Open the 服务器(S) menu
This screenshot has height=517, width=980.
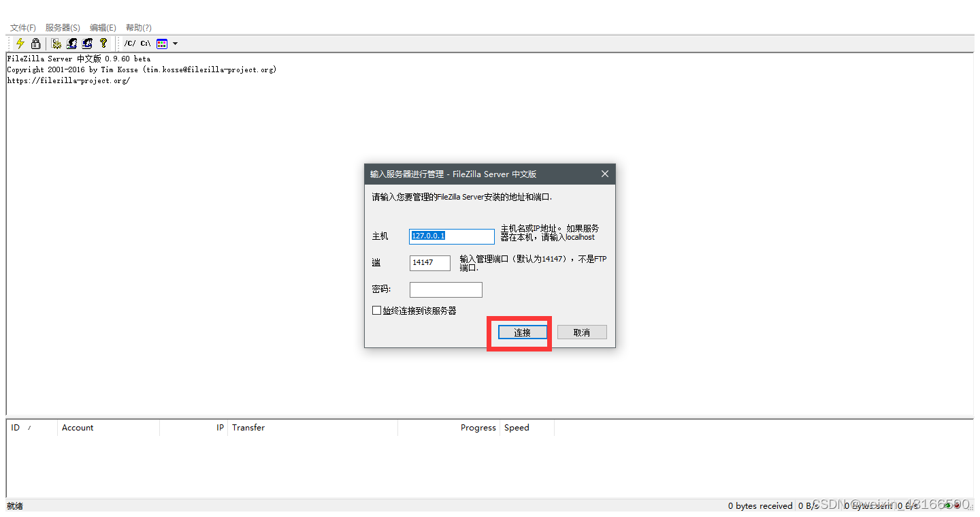pos(63,28)
